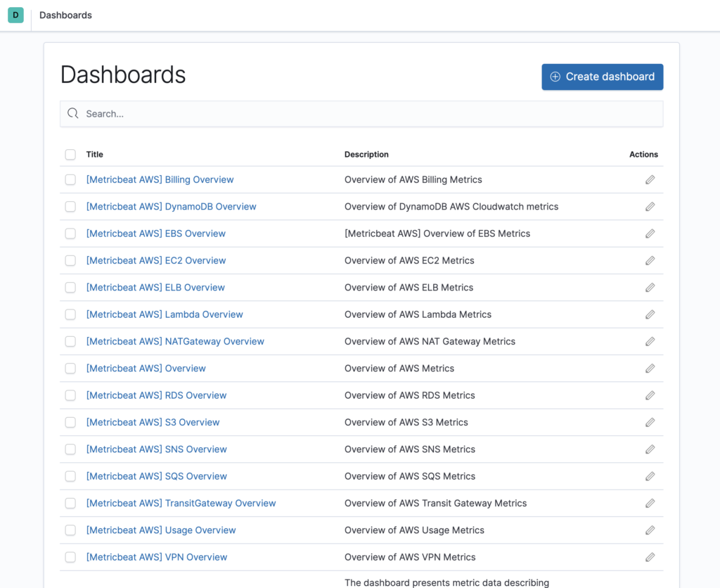
Task: Click the plus icon inside Create dashboard
Action: click(555, 77)
